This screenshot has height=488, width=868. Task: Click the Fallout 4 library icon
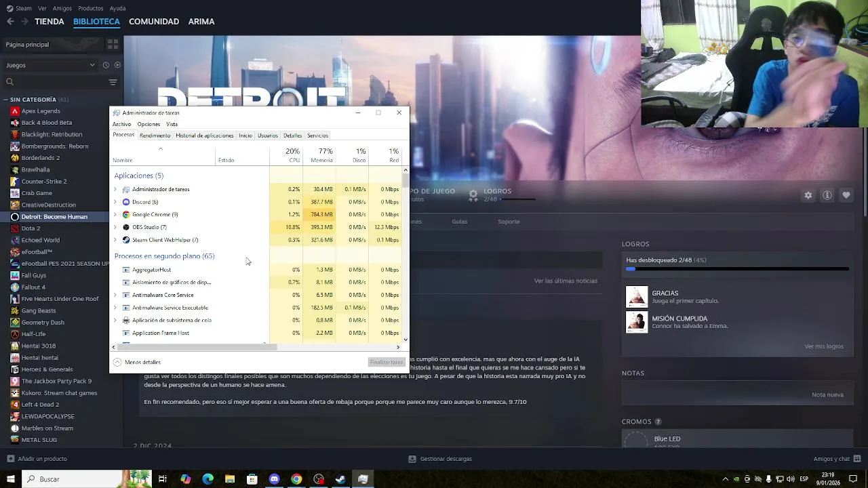(14, 287)
